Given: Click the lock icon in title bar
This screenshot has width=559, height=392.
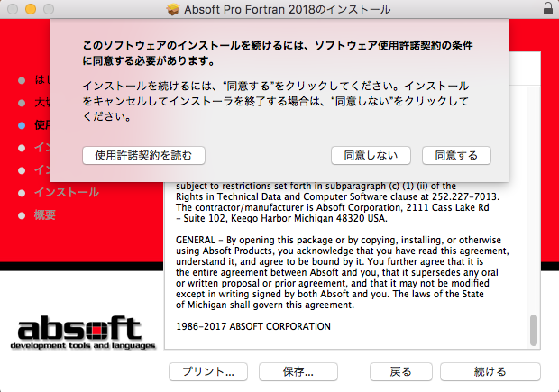Looking at the screenshot, I should [548, 8].
